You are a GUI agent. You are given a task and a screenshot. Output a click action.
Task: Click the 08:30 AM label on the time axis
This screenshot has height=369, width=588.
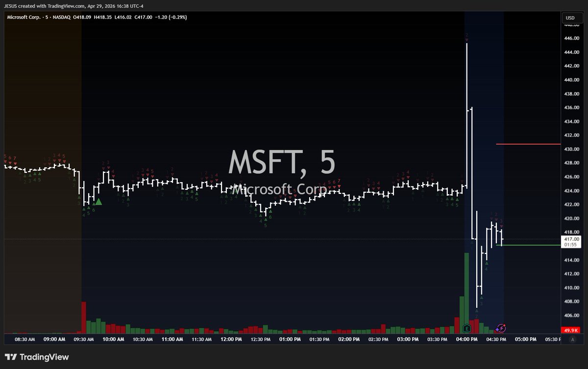click(x=25, y=339)
